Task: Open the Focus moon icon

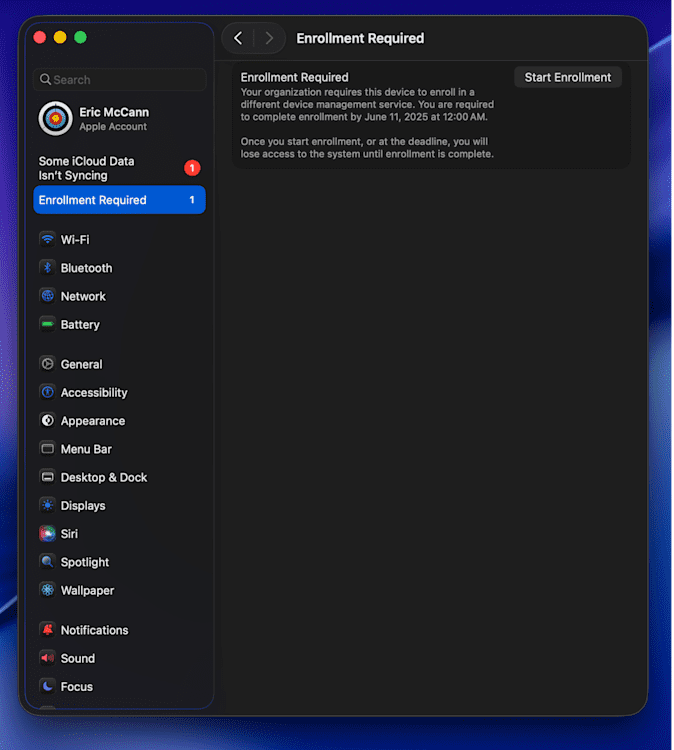Action: [47, 686]
